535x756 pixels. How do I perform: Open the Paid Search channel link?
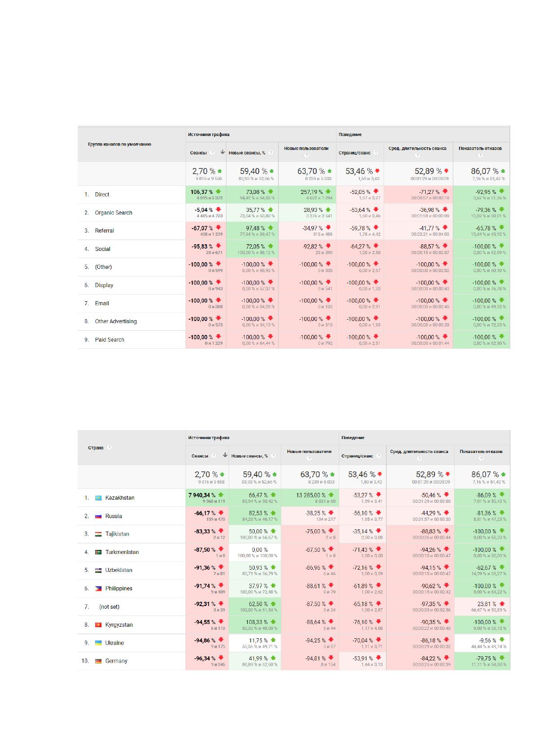[x=110, y=340]
